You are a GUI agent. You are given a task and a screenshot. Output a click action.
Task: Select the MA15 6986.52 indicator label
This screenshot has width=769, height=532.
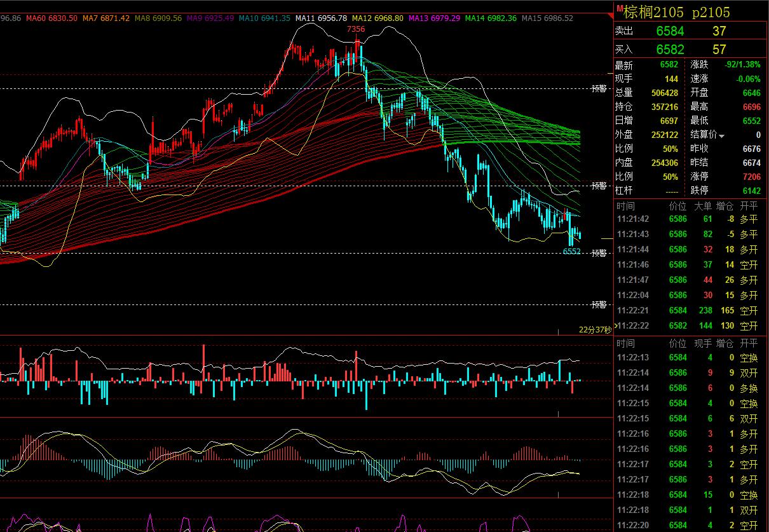point(547,18)
